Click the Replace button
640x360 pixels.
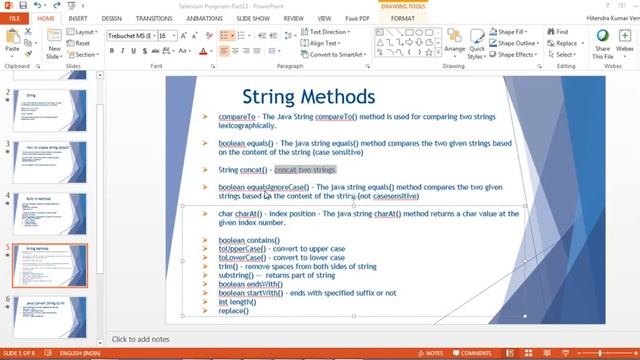[566, 43]
